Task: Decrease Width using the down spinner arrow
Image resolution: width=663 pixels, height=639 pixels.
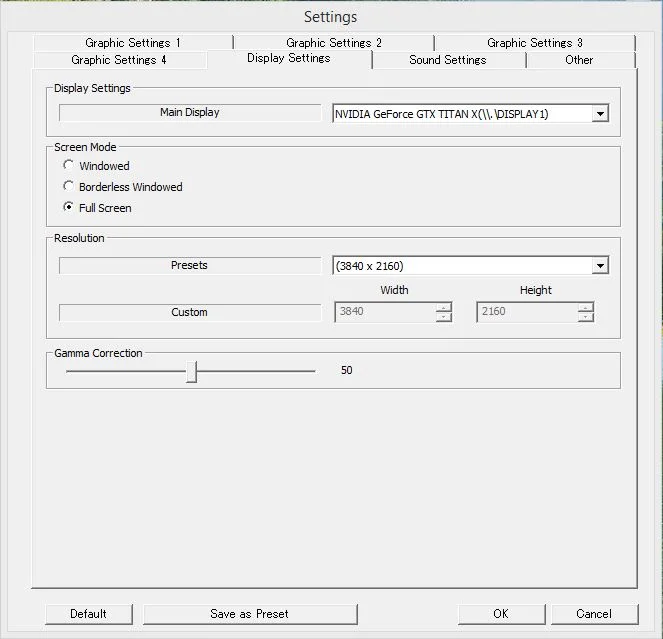Action: pyautogui.click(x=444, y=317)
